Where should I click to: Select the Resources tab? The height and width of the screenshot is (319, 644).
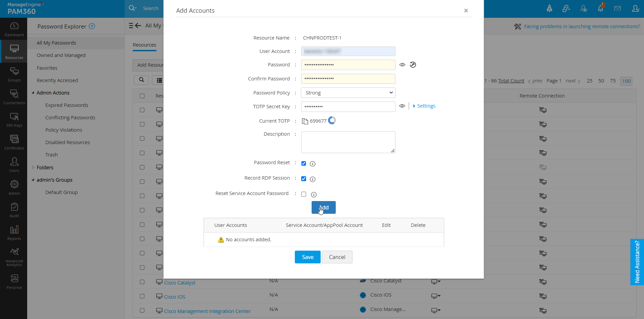click(x=144, y=45)
